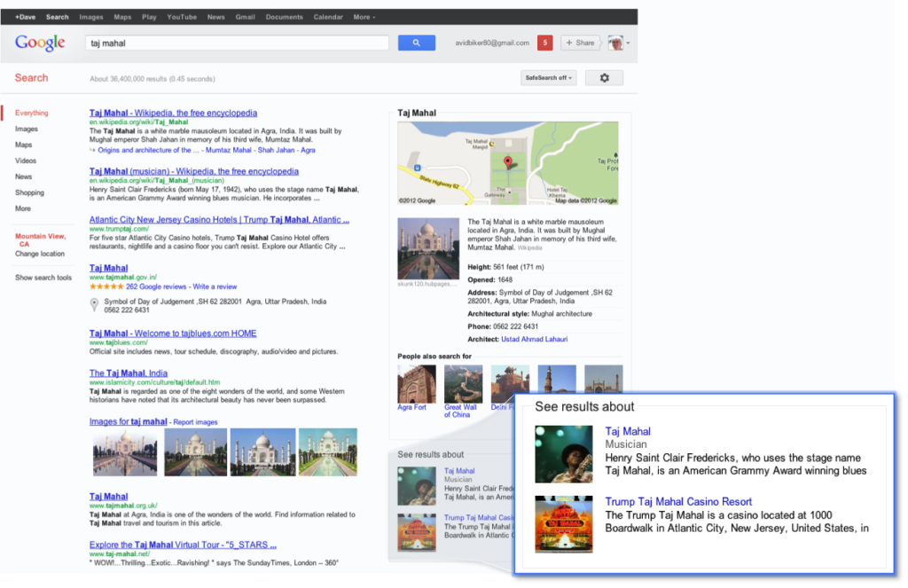The height and width of the screenshot is (588, 908).
Task: Open Great Wall of China thumbnail
Action: coord(463,383)
